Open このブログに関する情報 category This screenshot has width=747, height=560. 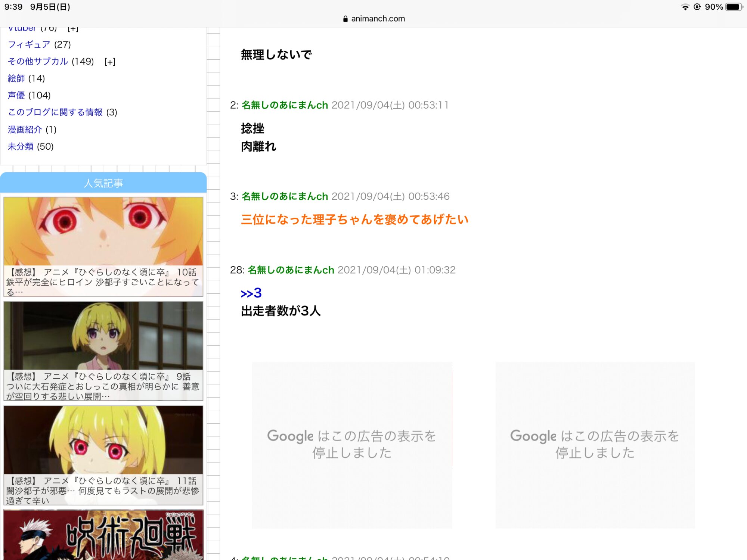[55, 112]
